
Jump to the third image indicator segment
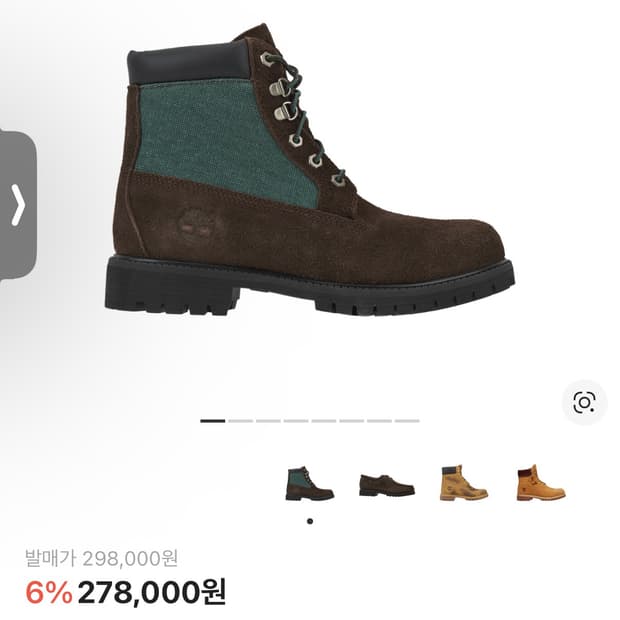pos(268,421)
